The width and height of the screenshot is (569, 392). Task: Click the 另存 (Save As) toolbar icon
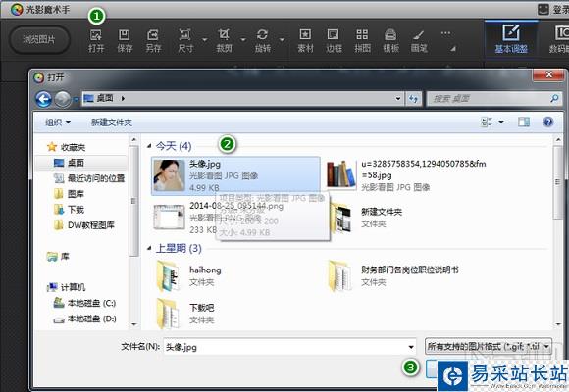153,41
